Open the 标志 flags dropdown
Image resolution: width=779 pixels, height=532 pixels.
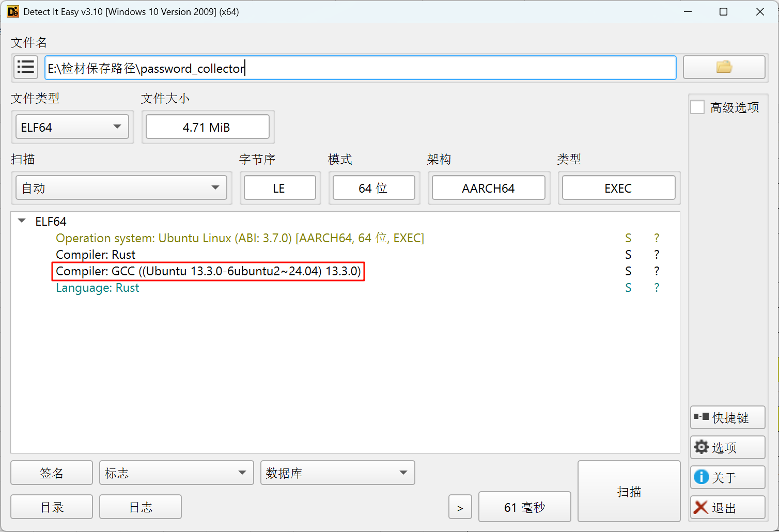(x=177, y=473)
